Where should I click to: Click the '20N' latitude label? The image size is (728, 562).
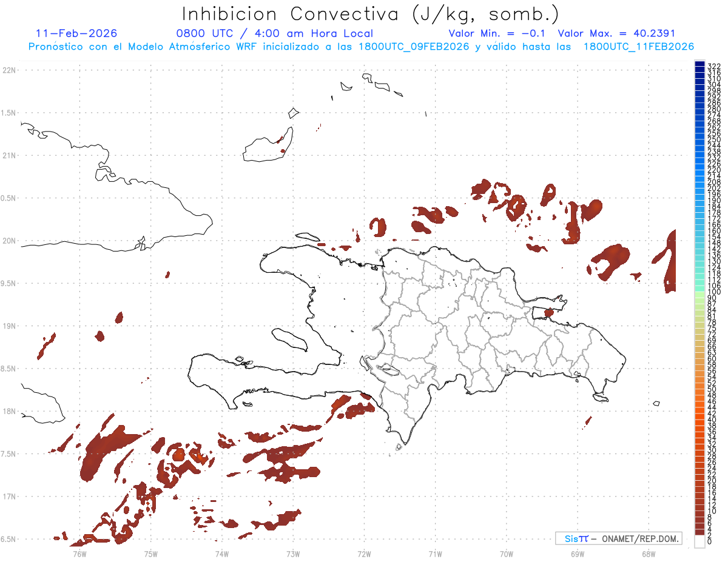pyautogui.click(x=9, y=241)
